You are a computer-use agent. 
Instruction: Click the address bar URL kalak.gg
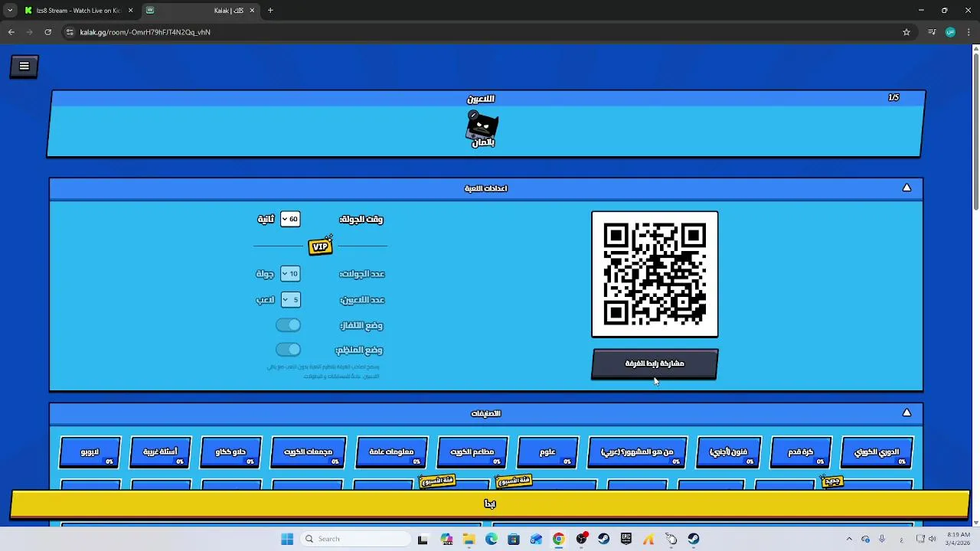click(145, 32)
